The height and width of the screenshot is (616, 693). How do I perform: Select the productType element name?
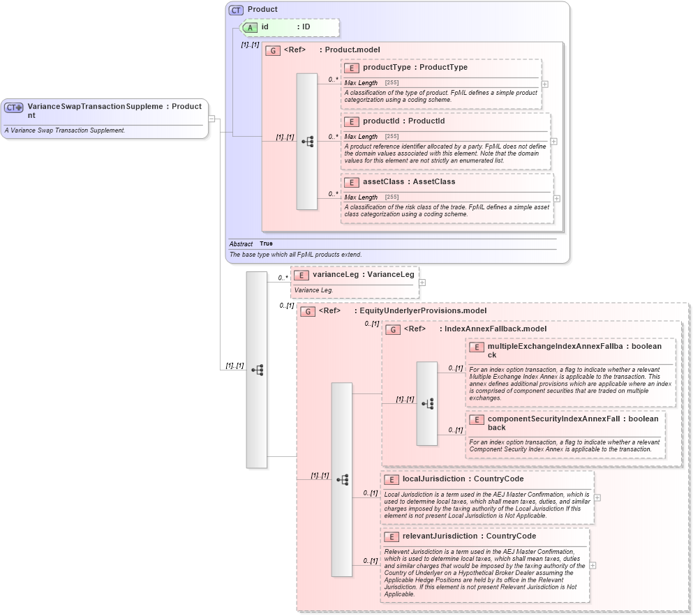coord(387,67)
